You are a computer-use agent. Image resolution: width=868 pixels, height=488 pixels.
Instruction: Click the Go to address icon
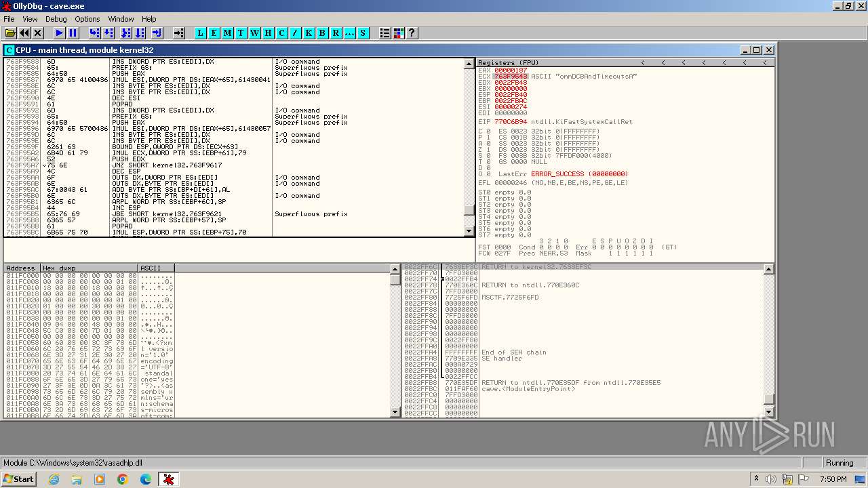pyautogui.click(x=179, y=33)
